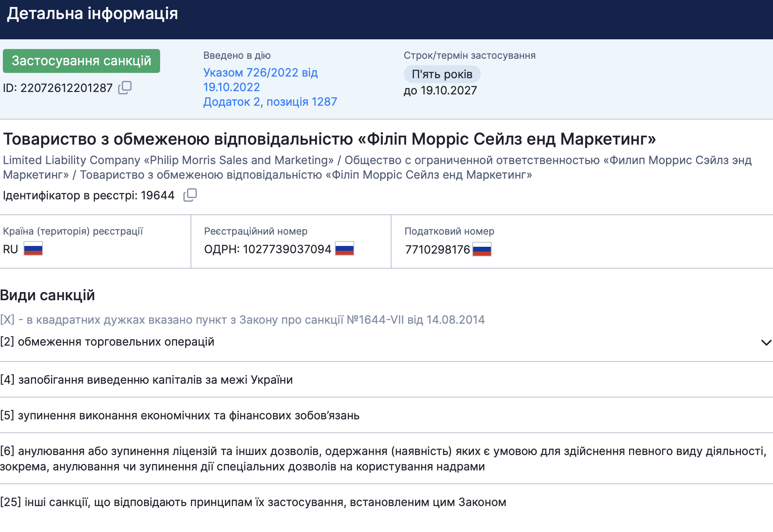The width and height of the screenshot is (773, 532).
Task: Click the П'ять років term badge
Action: tap(442, 74)
